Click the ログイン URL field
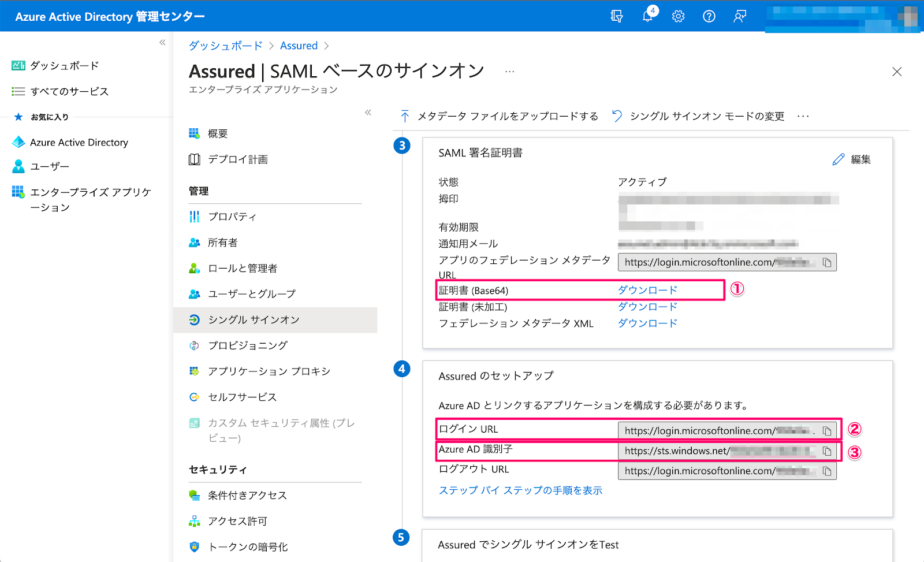 (x=727, y=431)
